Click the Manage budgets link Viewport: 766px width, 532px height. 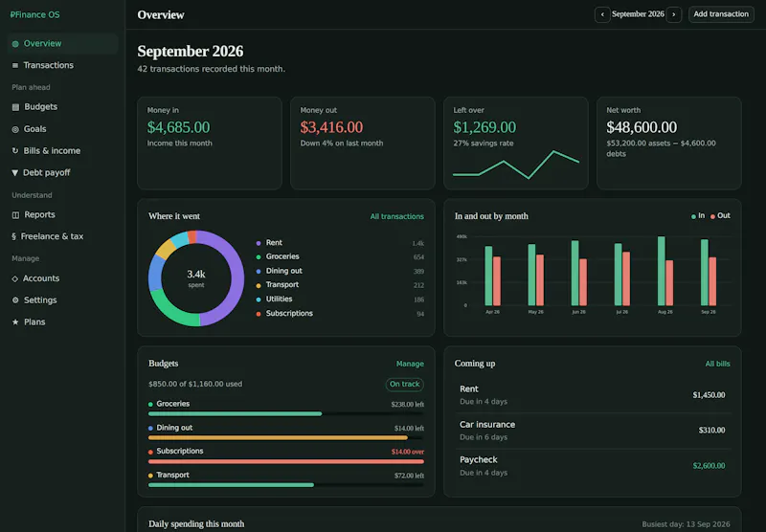410,365
